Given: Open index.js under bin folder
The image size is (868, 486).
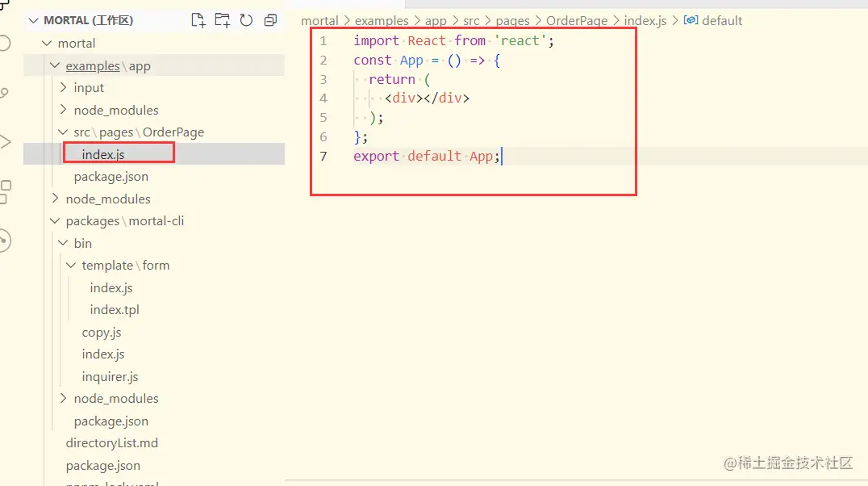Looking at the screenshot, I should coord(103,354).
